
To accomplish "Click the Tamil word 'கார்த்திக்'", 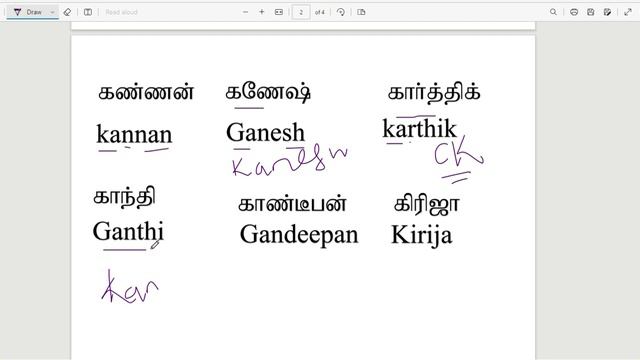I will coord(434,92).
